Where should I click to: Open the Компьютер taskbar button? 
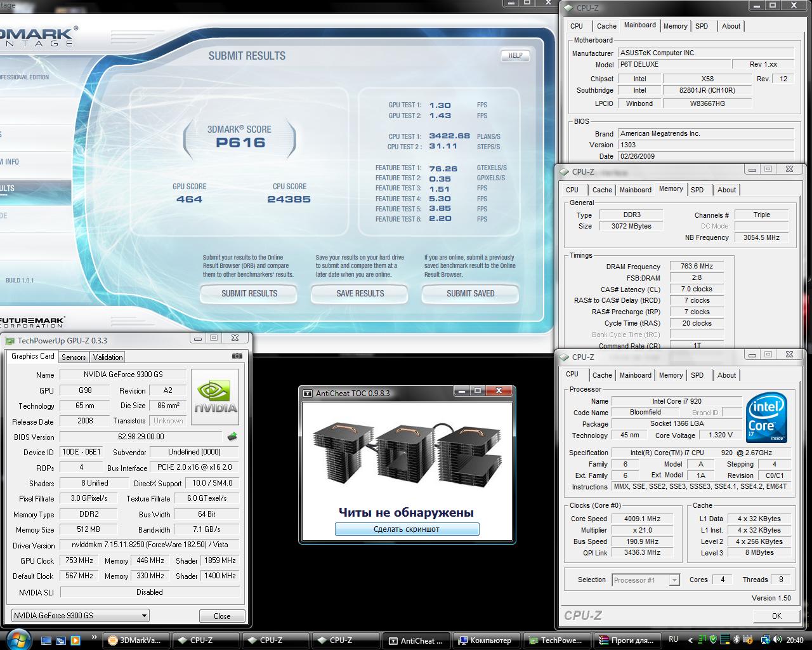coord(487,640)
